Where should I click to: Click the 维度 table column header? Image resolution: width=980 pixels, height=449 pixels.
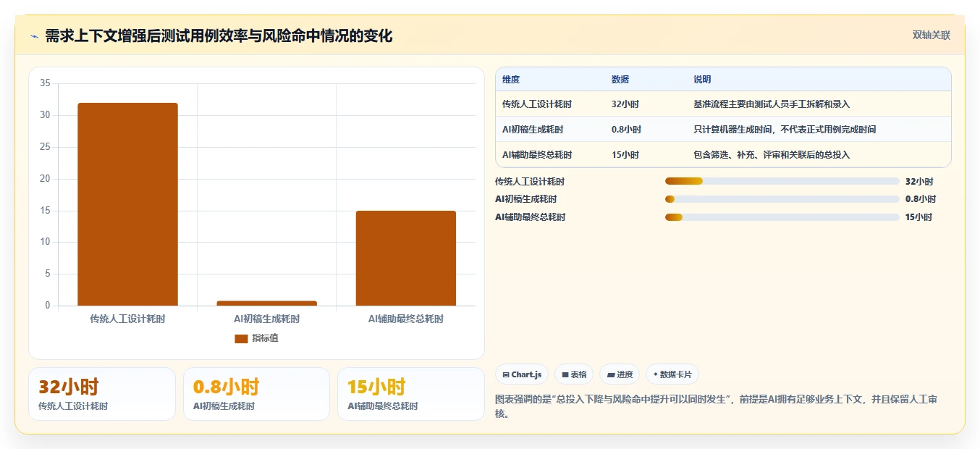[x=511, y=80]
